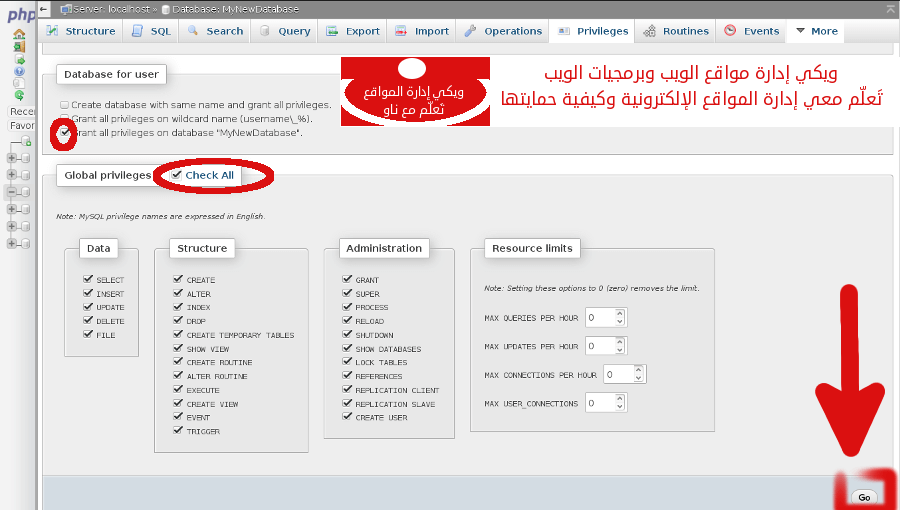The image size is (900, 510).
Task: Click the server icon next to localhost breadcrumb
Action: (65, 8)
